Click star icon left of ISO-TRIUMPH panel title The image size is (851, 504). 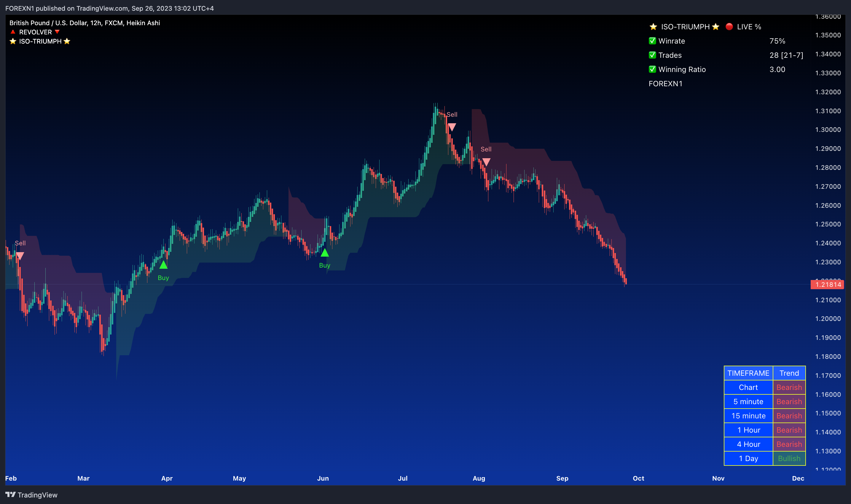click(x=653, y=26)
